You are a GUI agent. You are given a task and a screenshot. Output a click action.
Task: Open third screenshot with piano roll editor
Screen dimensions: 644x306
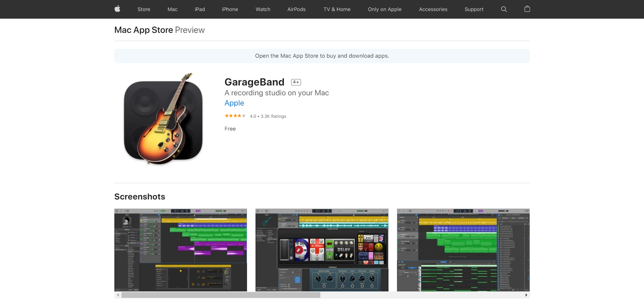point(463,250)
